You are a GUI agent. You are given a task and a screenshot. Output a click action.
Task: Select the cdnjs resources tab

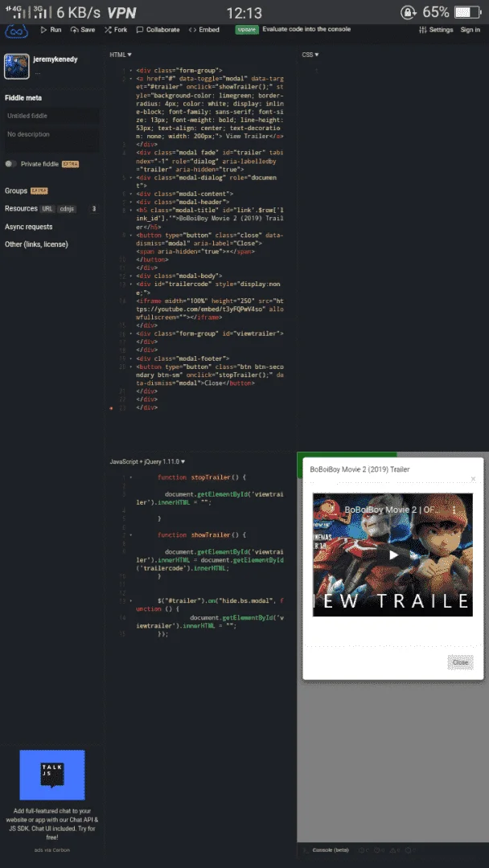tap(67, 209)
